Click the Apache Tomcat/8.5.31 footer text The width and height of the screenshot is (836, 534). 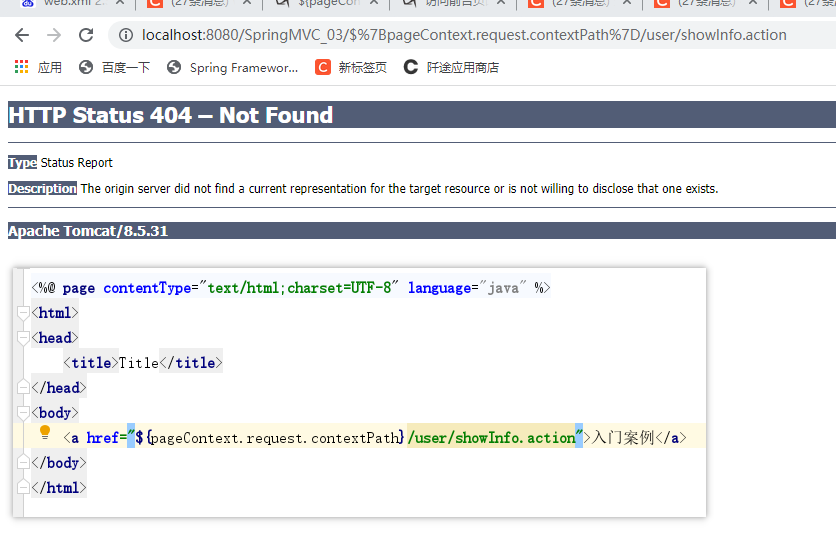pyautogui.click(x=88, y=231)
